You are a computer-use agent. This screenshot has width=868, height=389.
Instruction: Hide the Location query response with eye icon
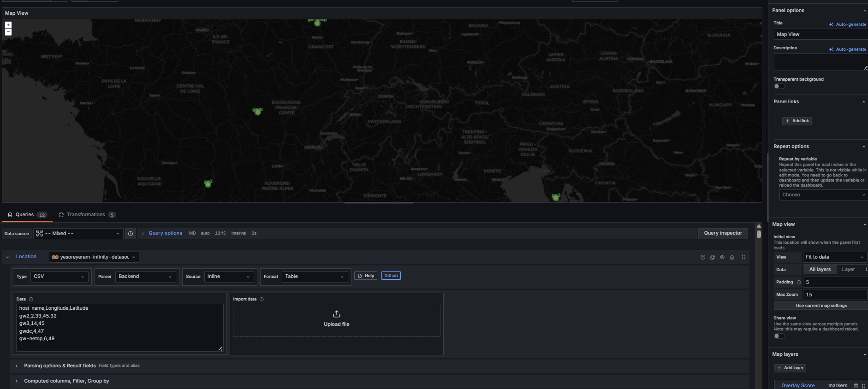(722, 257)
